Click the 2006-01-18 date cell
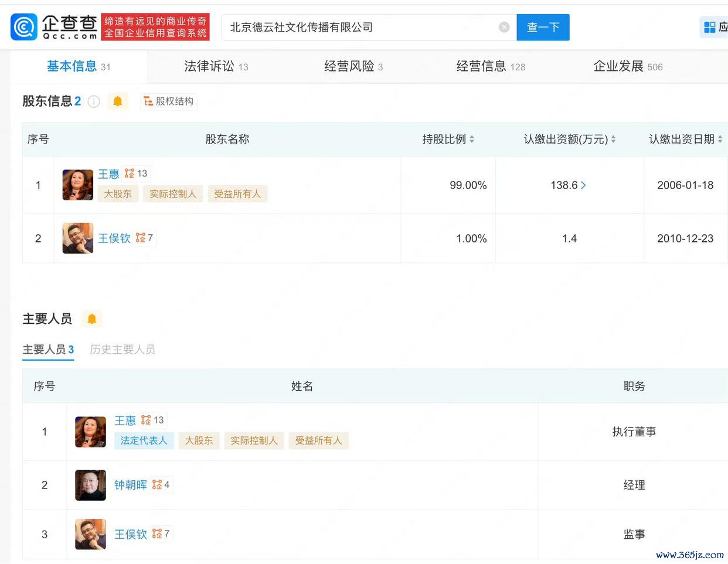This screenshot has height=564, width=728. 685,185
